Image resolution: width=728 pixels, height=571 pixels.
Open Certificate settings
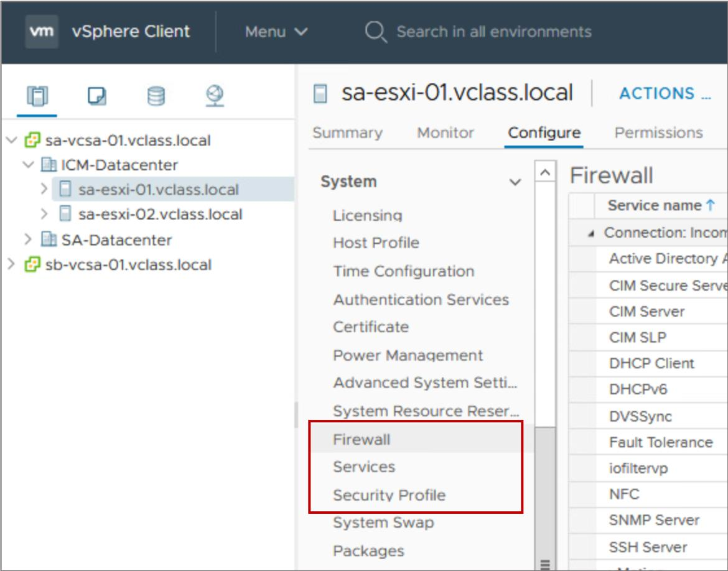click(x=371, y=327)
